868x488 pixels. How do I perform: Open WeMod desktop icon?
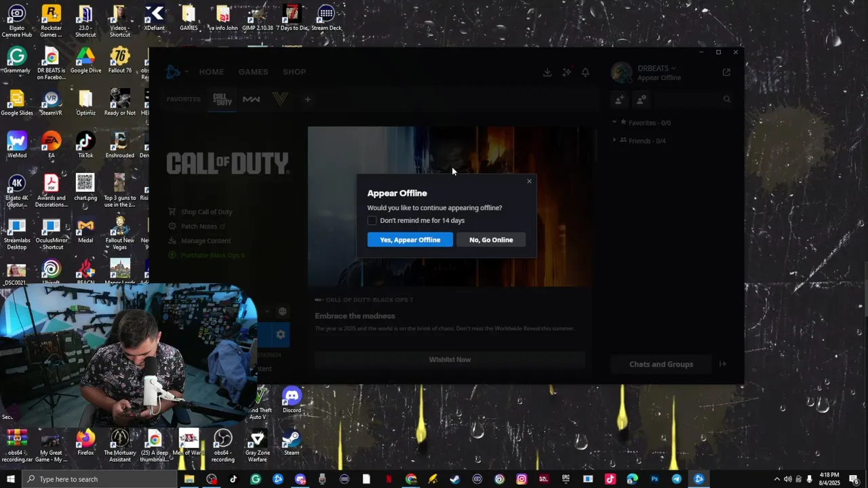click(17, 145)
